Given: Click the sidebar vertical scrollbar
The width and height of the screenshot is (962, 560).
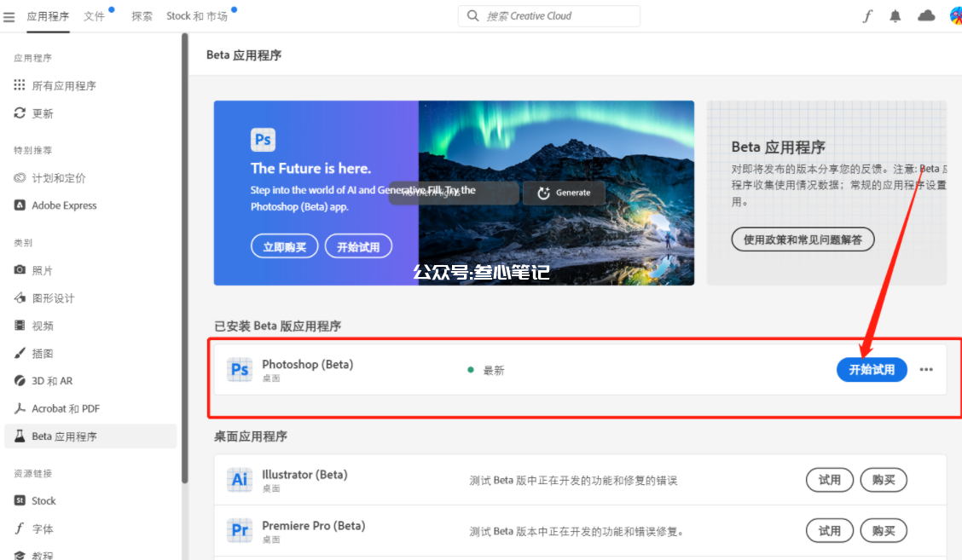Looking at the screenshot, I should 185,257.
